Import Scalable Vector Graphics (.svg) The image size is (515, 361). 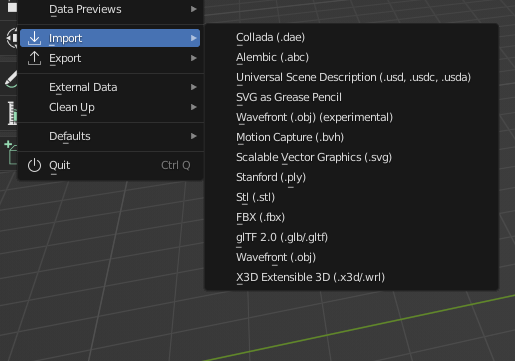point(352,157)
